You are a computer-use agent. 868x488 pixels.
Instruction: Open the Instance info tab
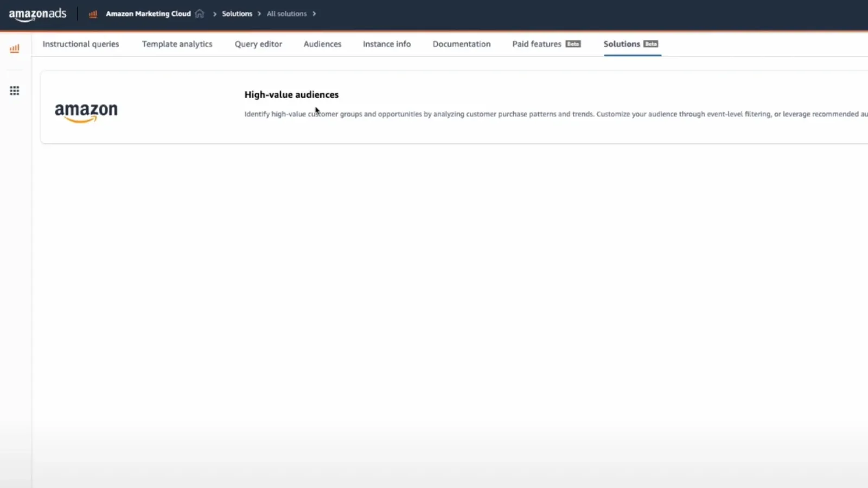[387, 44]
